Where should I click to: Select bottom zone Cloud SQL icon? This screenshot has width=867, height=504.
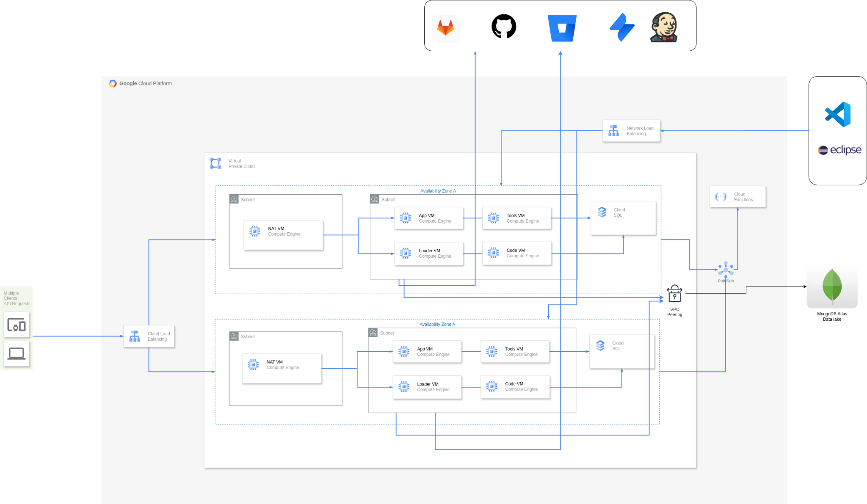point(600,346)
